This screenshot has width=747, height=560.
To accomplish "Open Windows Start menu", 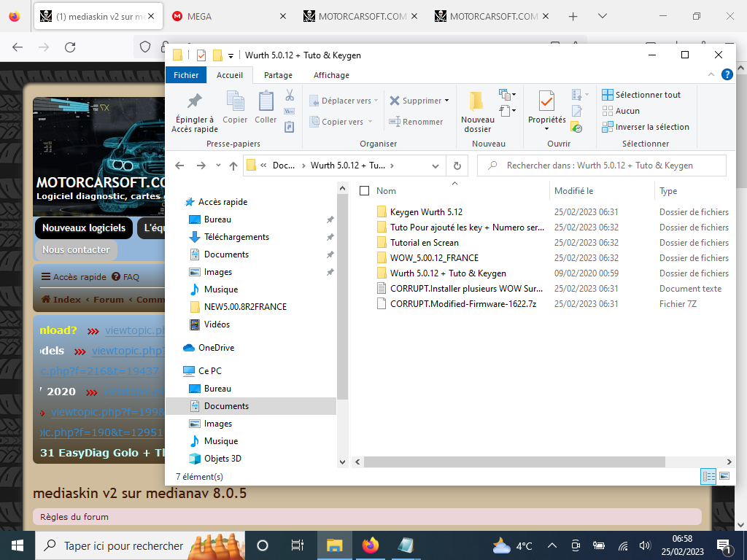I will click(18, 545).
